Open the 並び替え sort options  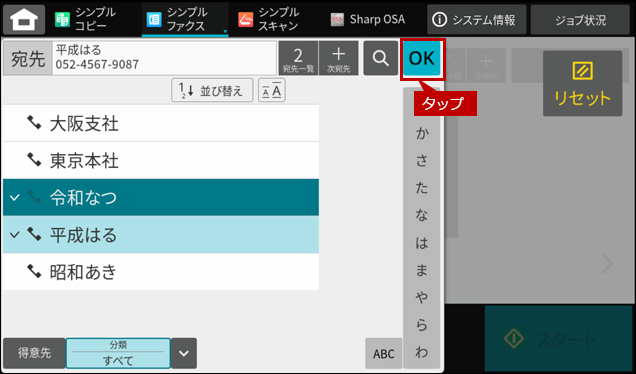pyautogui.click(x=212, y=90)
